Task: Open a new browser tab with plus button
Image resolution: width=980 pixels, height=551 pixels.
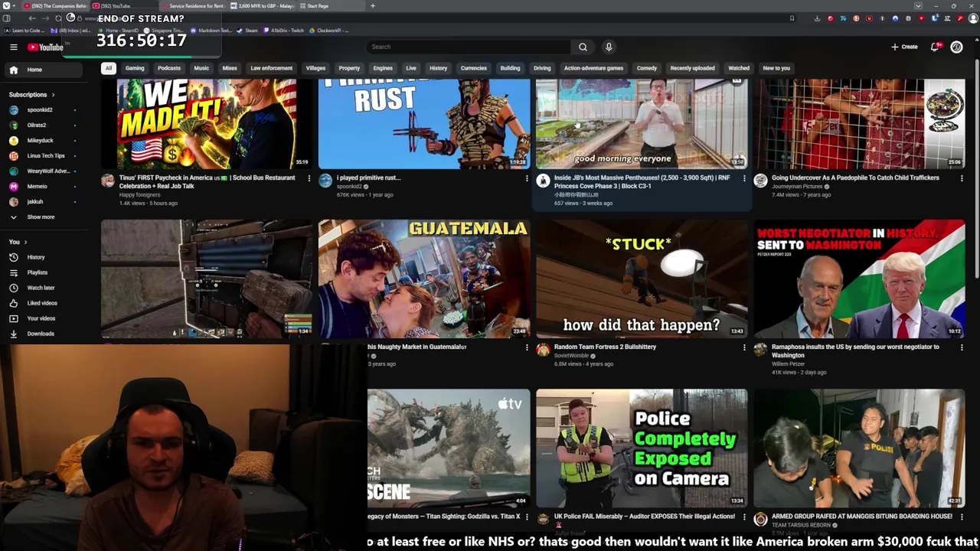Action: (x=373, y=6)
